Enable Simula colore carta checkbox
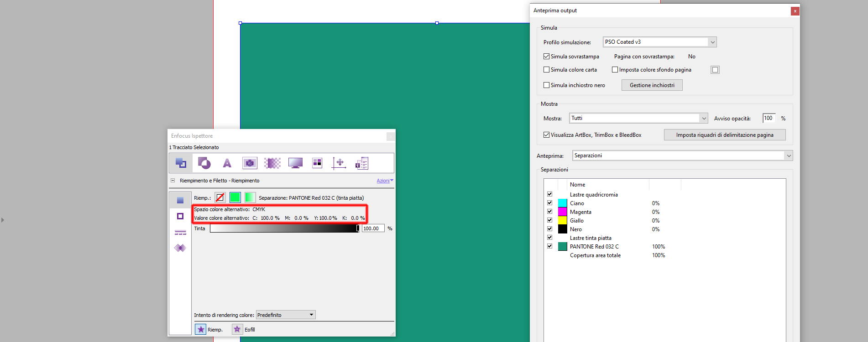 (546, 70)
